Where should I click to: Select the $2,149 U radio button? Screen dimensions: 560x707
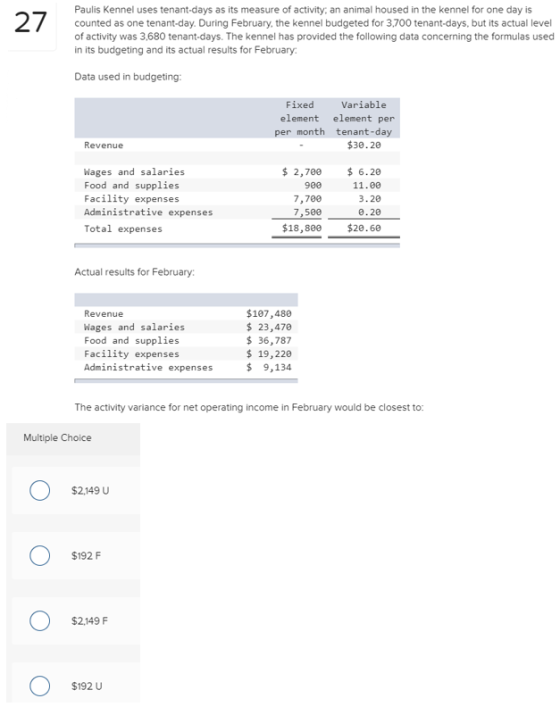pos(40,490)
